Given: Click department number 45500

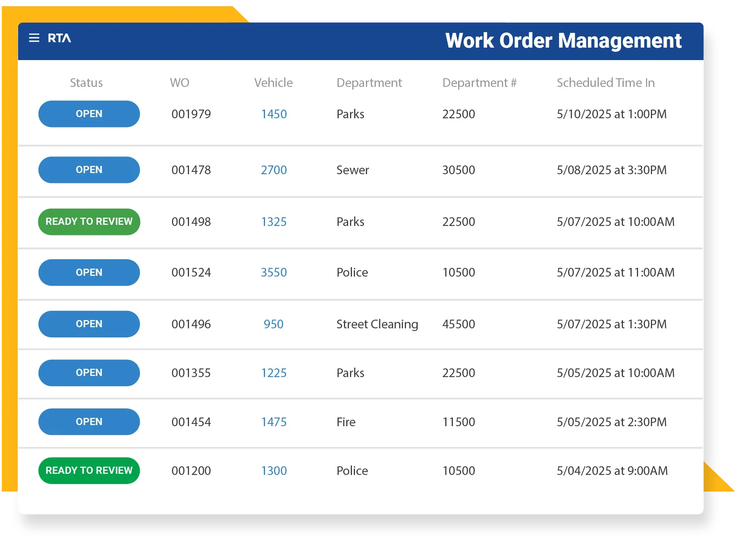Looking at the screenshot, I should (x=459, y=324).
